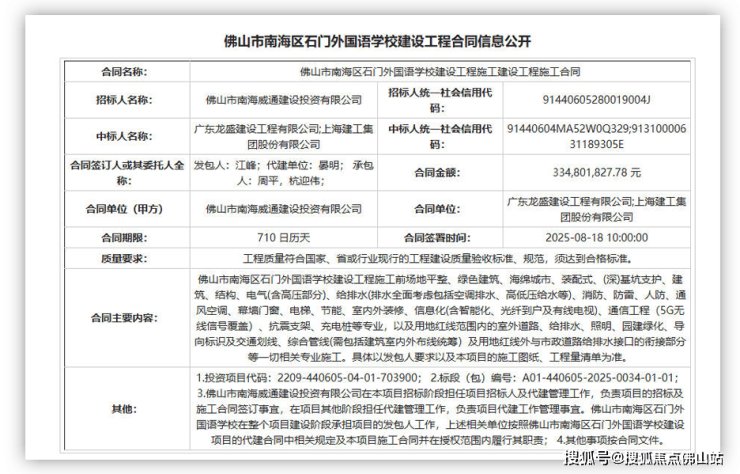Click the 合同主要内容 label cell

[x=127, y=318]
